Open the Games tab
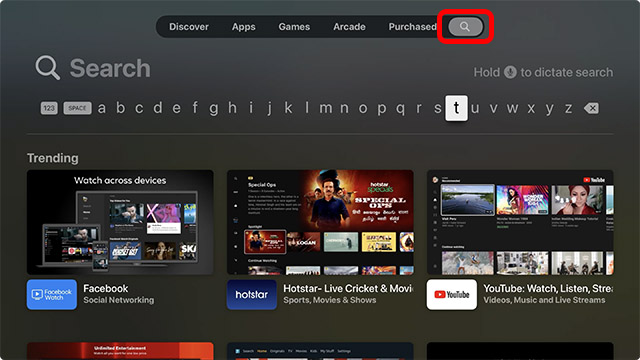The height and width of the screenshot is (360, 640). (x=294, y=27)
